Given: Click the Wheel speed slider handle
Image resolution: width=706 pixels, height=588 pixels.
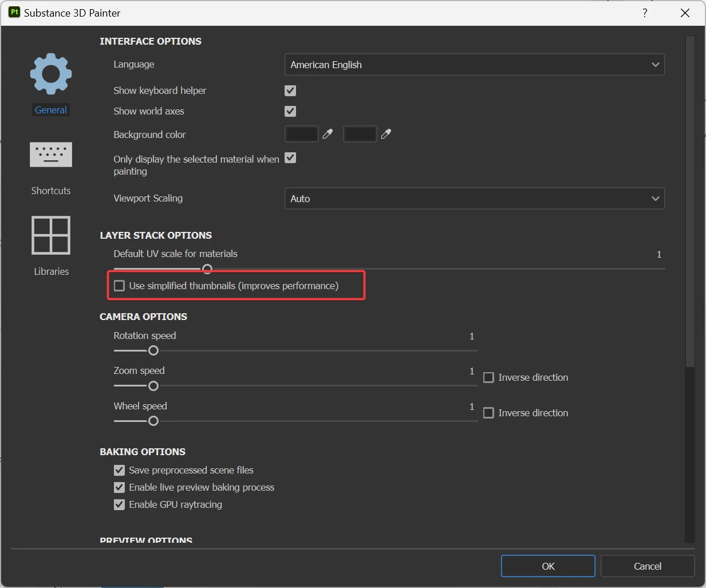Looking at the screenshot, I should point(153,421).
